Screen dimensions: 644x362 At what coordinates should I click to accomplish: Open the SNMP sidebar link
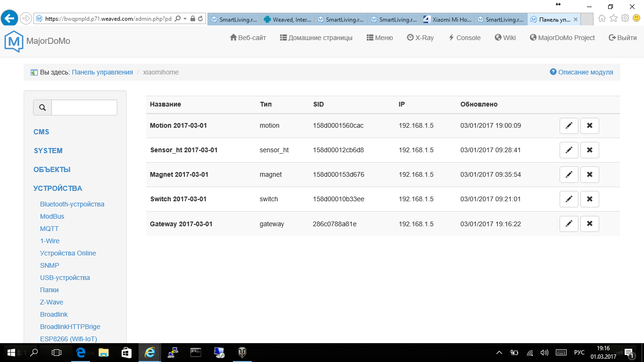click(x=50, y=265)
